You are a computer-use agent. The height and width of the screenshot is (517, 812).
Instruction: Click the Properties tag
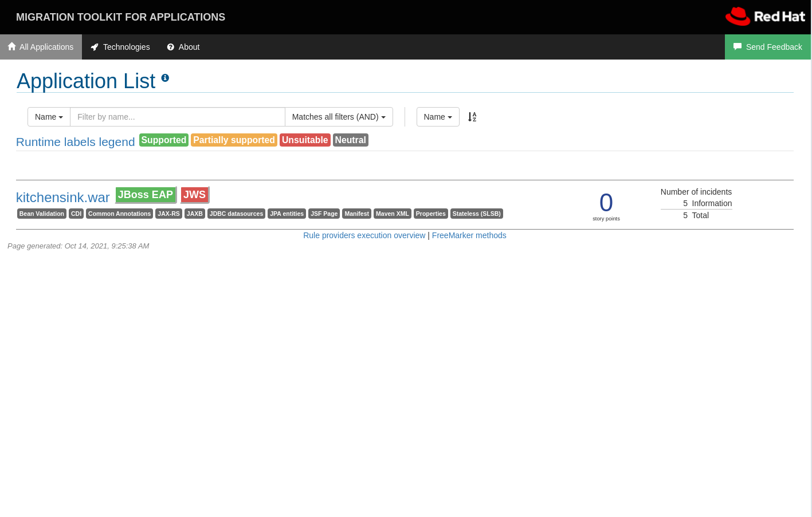[x=430, y=214]
